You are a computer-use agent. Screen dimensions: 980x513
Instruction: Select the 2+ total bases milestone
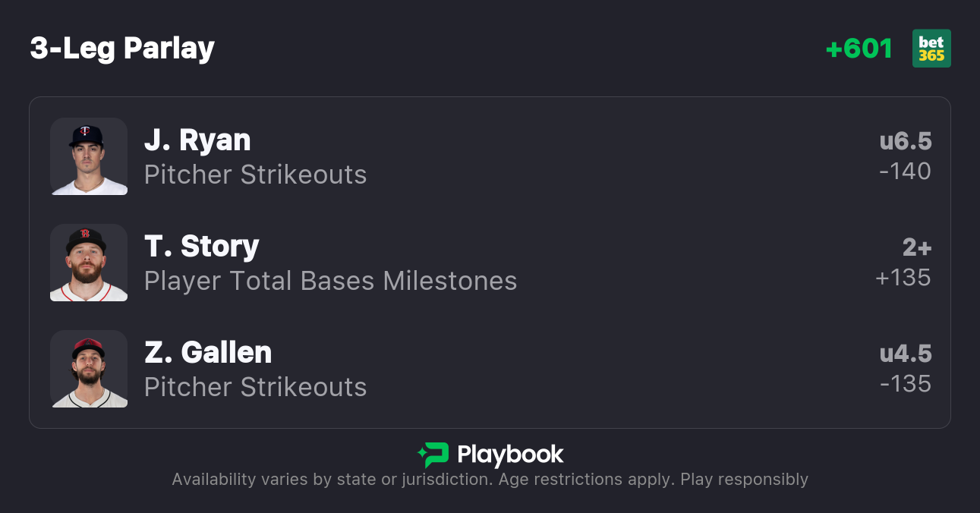point(916,247)
